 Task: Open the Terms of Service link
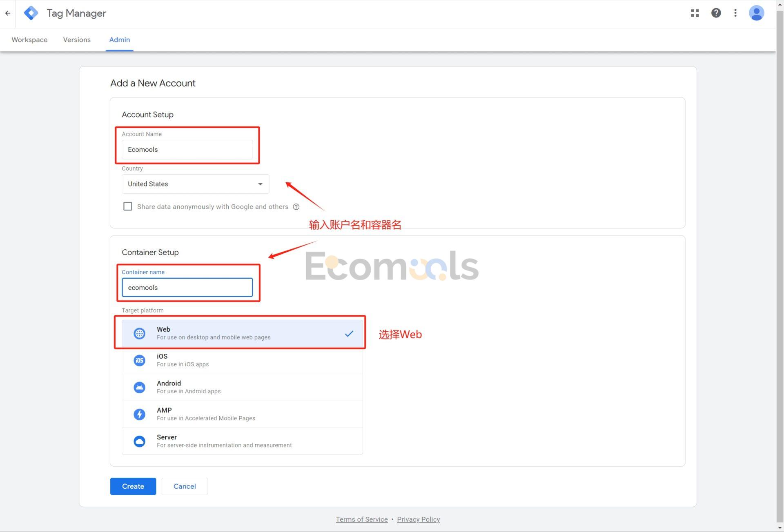point(362,519)
